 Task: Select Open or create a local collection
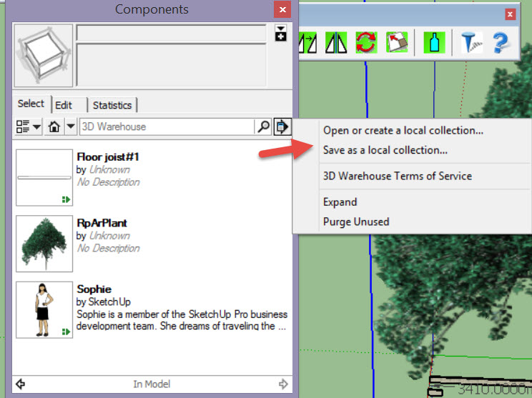coord(403,130)
